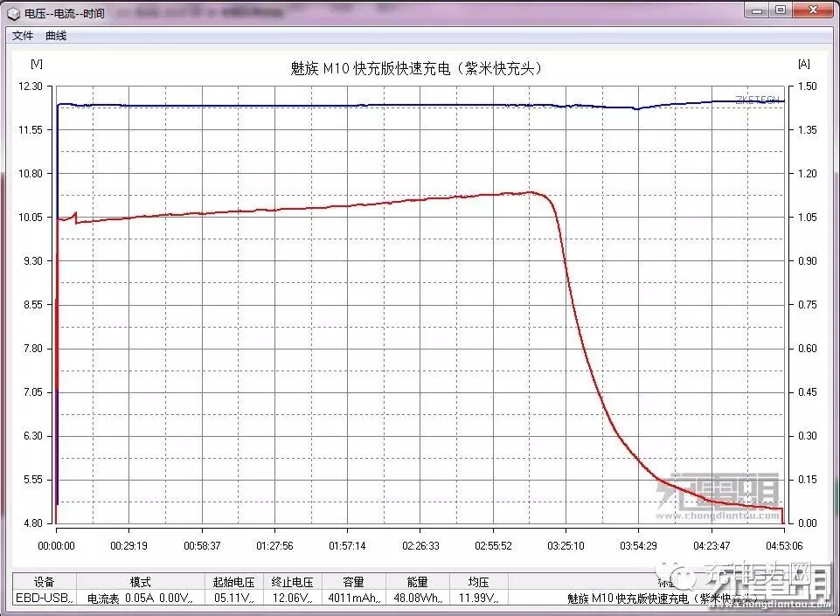Click the 1.05 current axis value
This screenshot has height=616, width=840.
(x=808, y=217)
